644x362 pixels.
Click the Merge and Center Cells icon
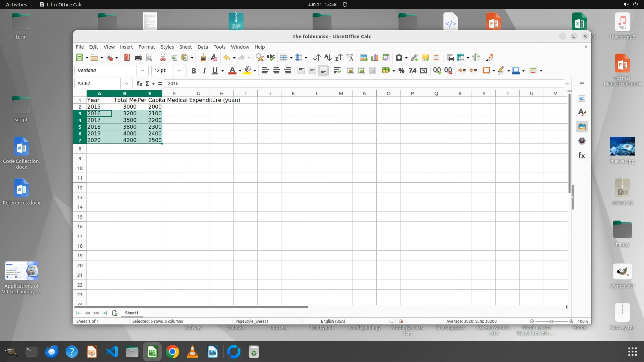351,70
